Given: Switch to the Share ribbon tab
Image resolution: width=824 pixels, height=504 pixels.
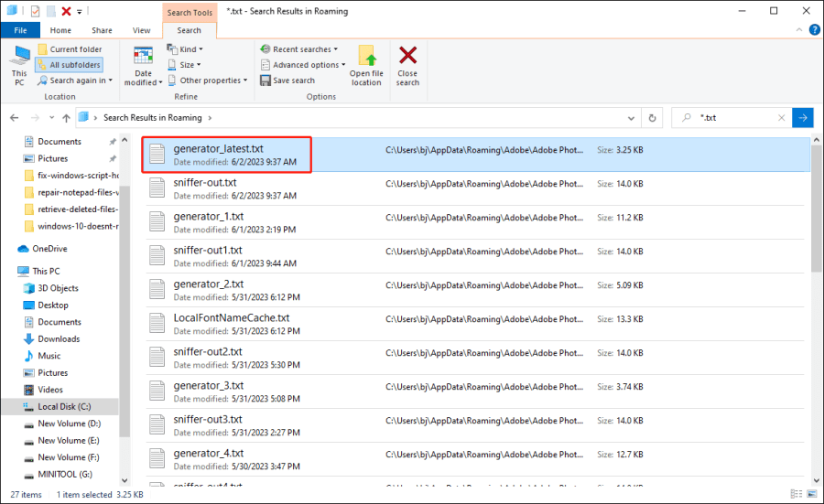Looking at the screenshot, I should pyautogui.click(x=102, y=30).
